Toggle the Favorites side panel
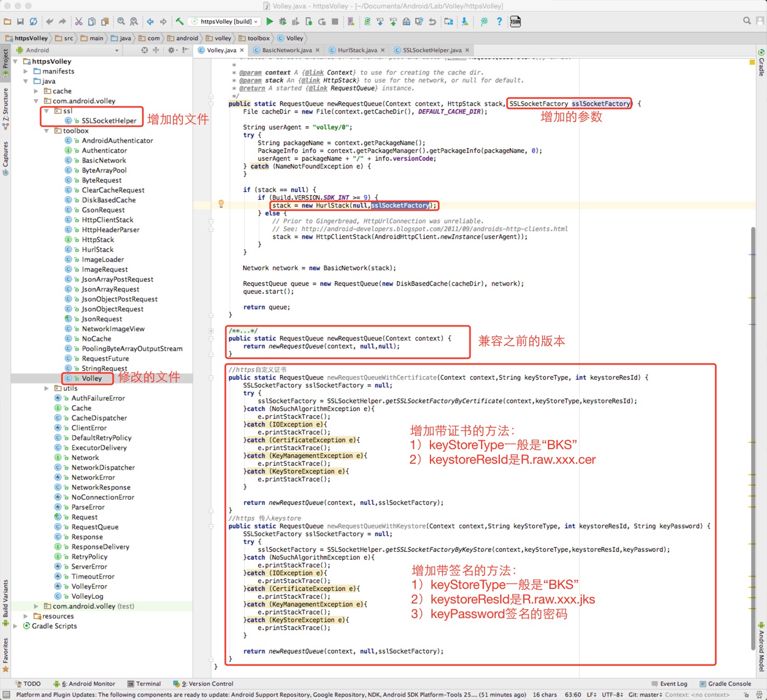Viewport: 767px width, 700px height. (x=5, y=655)
